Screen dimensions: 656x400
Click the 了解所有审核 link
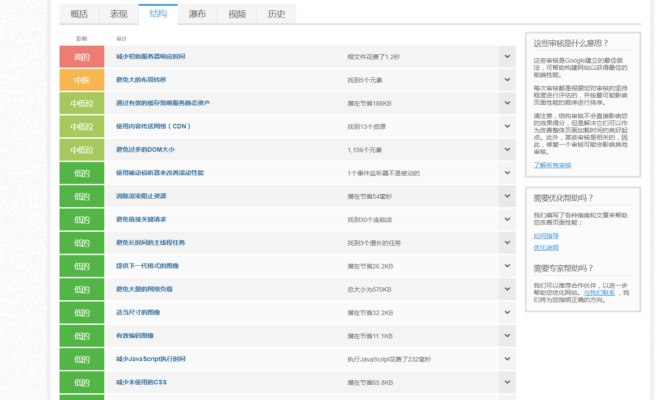pyautogui.click(x=553, y=165)
